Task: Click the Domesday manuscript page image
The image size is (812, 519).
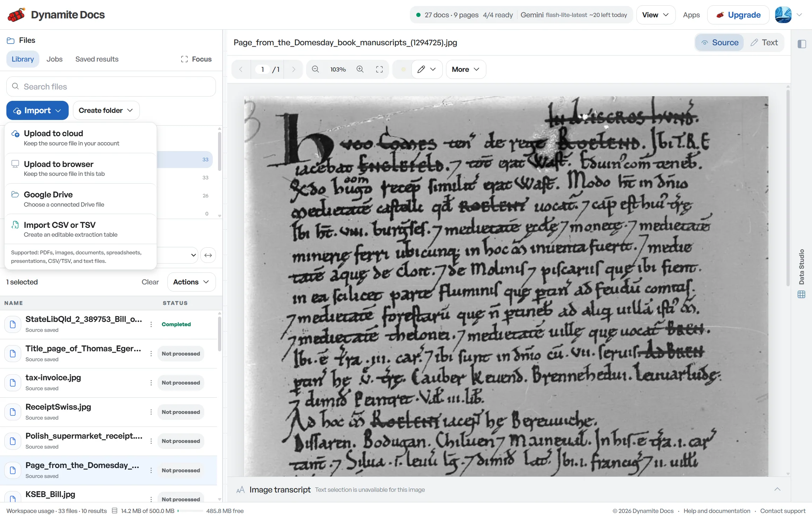Action: pos(506,286)
